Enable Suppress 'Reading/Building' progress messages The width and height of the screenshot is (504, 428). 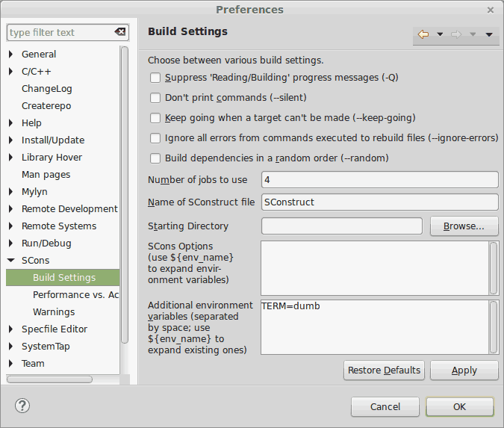point(155,78)
